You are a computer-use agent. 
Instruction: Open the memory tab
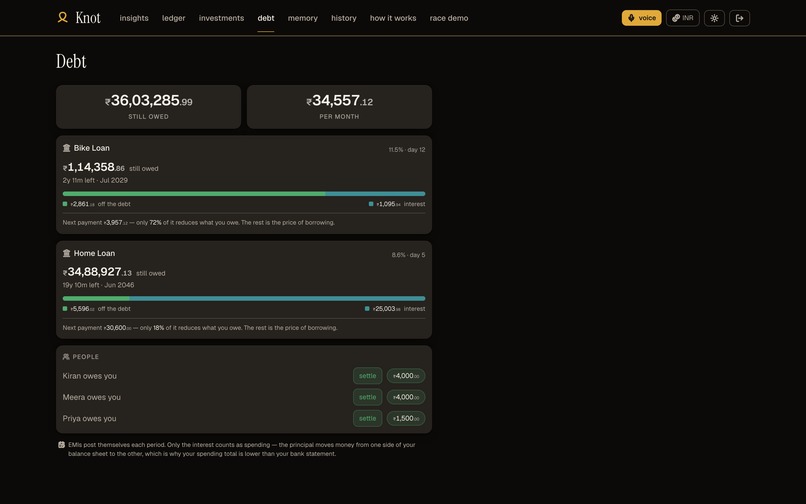(303, 18)
